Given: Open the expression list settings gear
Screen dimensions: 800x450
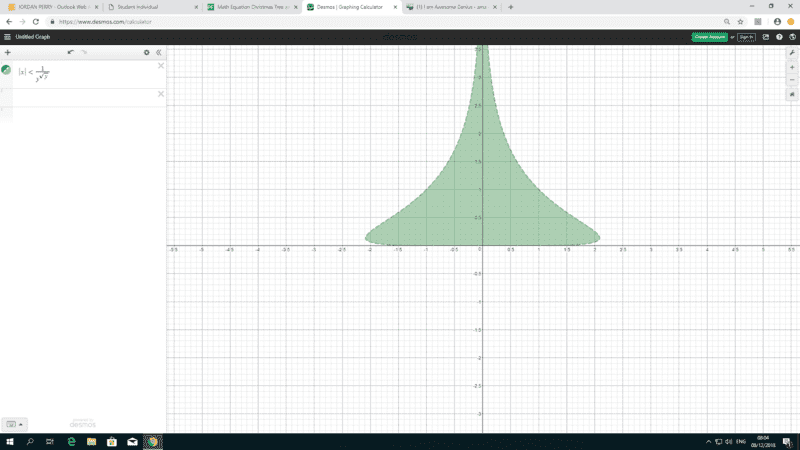Looking at the screenshot, I should pos(147,52).
